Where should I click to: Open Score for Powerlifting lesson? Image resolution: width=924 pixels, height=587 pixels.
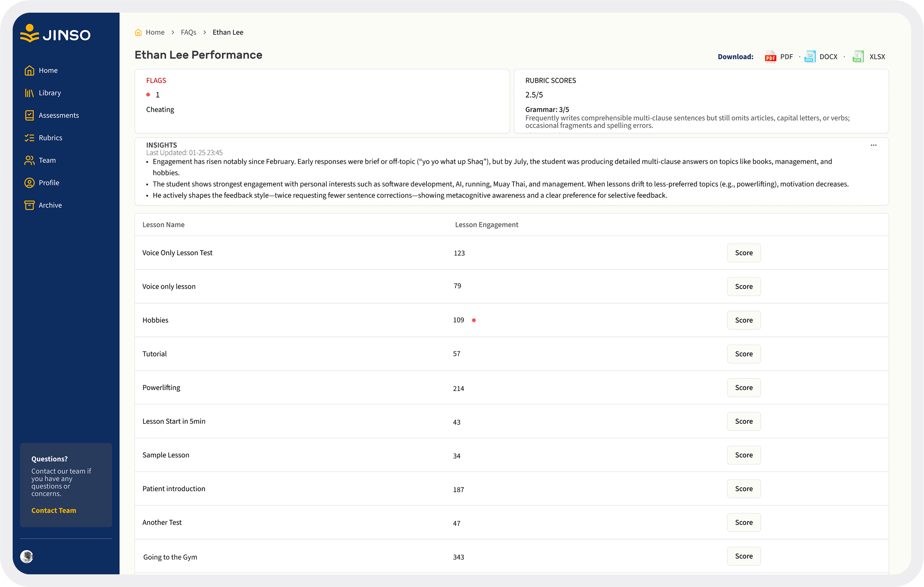pyautogui.click(x=743, y=388)
